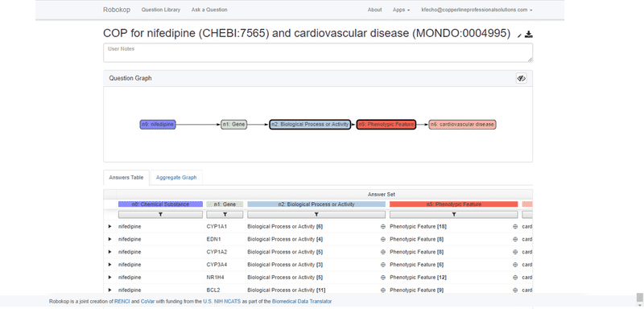Image resolution: width=644 pixels, height=309 pixels.
Task: Open Ask a Question page
Action: click(209, 10)
